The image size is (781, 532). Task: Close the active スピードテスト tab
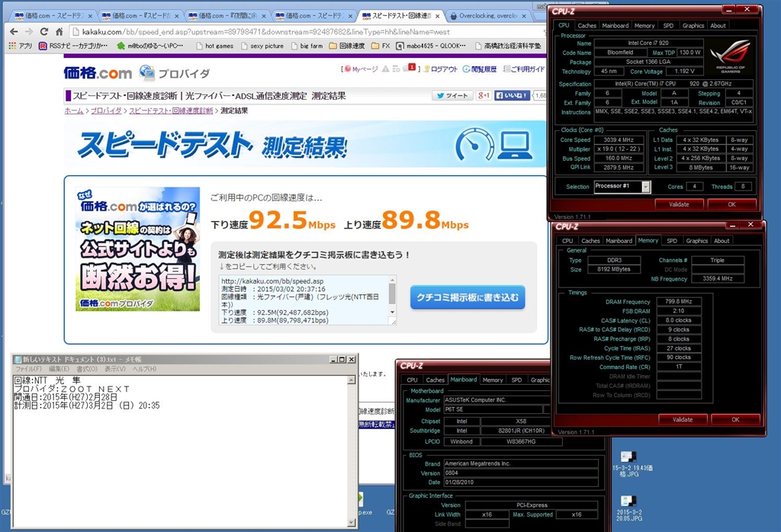pyautogui.click(x=437, y=16)
